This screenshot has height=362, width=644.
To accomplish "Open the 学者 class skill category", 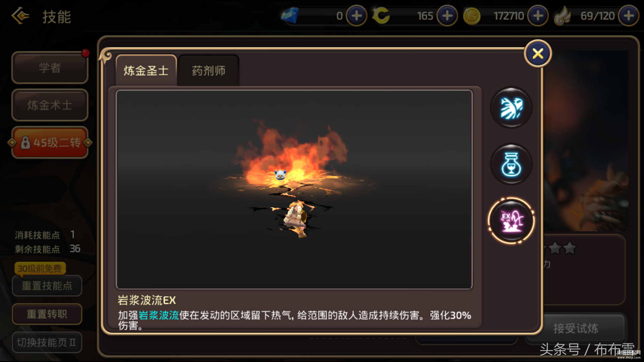I will (50, 68).
